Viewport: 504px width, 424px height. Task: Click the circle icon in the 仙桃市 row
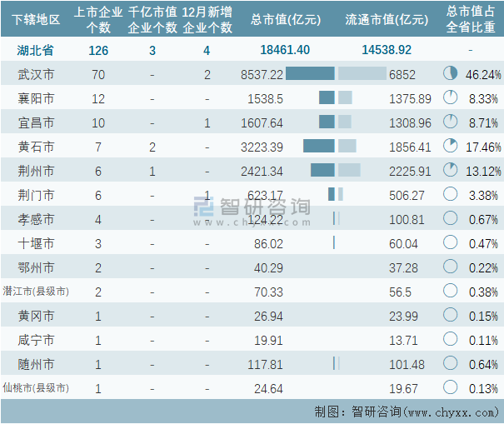pyautogui.click(x=451, y=387)
